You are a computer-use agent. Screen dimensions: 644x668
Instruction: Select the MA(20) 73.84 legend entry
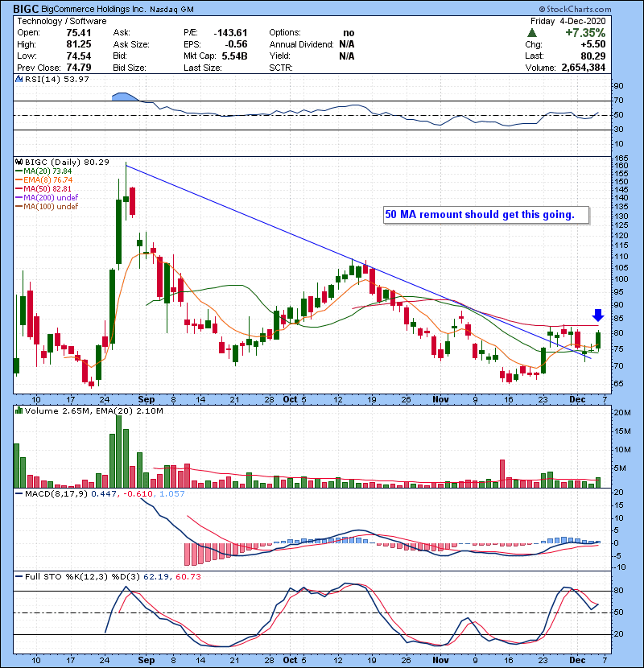pyautogui.click(x=43, y=171)
